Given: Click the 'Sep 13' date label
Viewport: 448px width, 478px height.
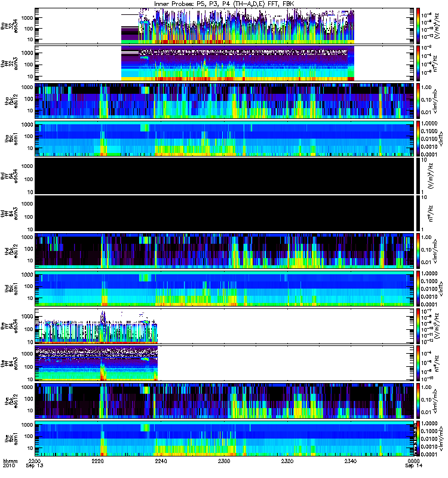Looking at the screenshot, I should click(35, 466).
